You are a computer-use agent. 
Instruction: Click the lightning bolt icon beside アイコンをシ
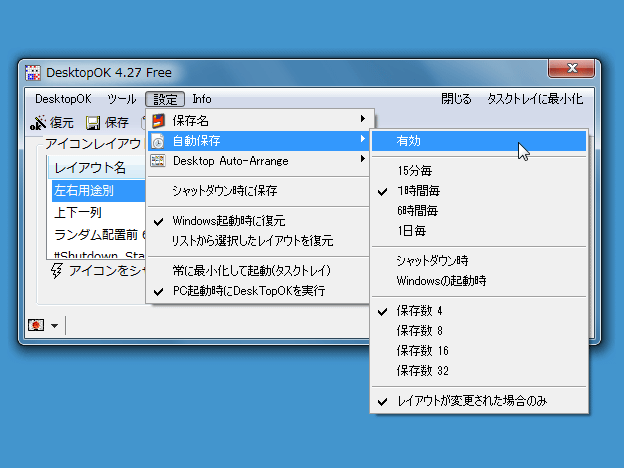pos(57,271)
